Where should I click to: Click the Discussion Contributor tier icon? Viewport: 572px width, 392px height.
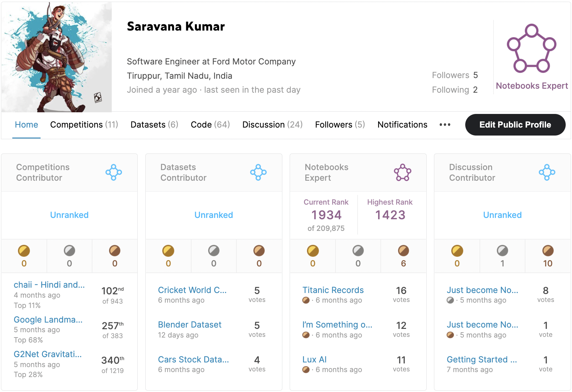pos(547,172)
